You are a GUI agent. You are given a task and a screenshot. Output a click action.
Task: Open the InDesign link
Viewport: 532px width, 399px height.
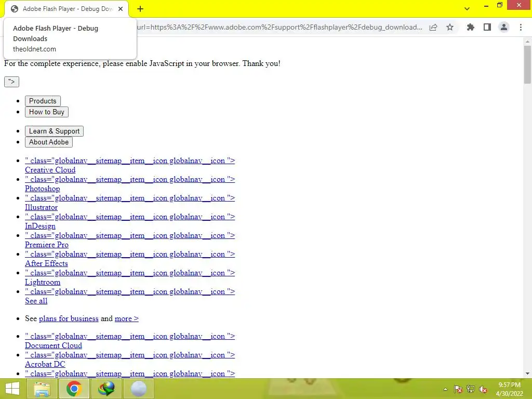pyautogui.click(x=40, y=226)
